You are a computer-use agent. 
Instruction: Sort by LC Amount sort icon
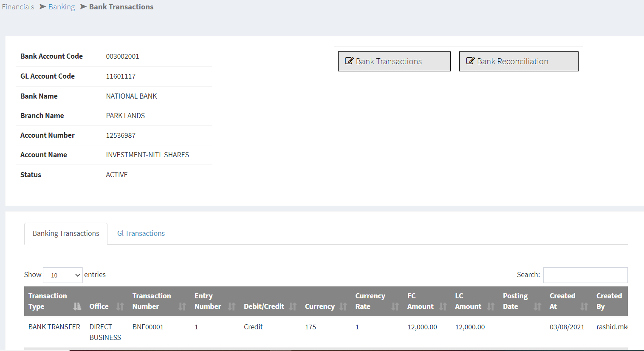pos(491,306)
